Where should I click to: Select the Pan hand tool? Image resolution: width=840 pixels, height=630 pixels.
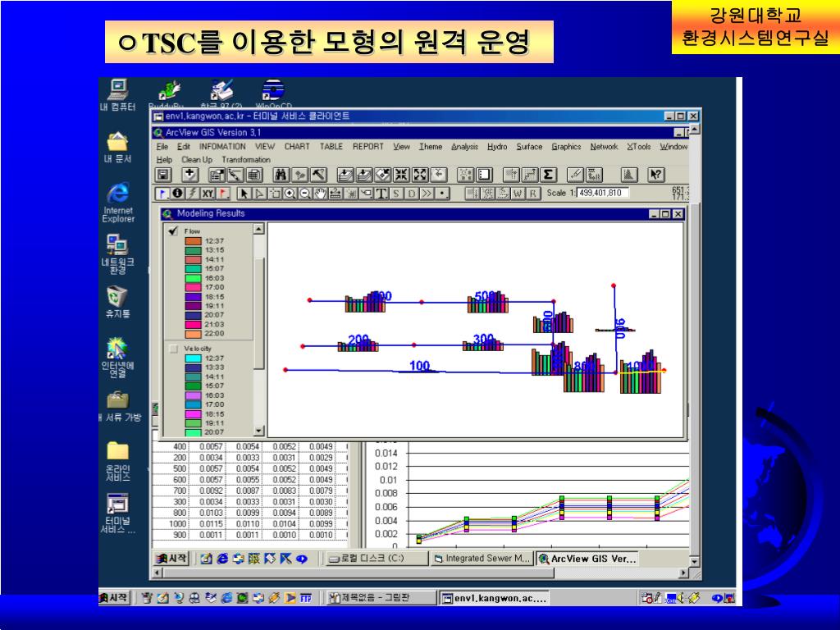[x=320, y=194]
